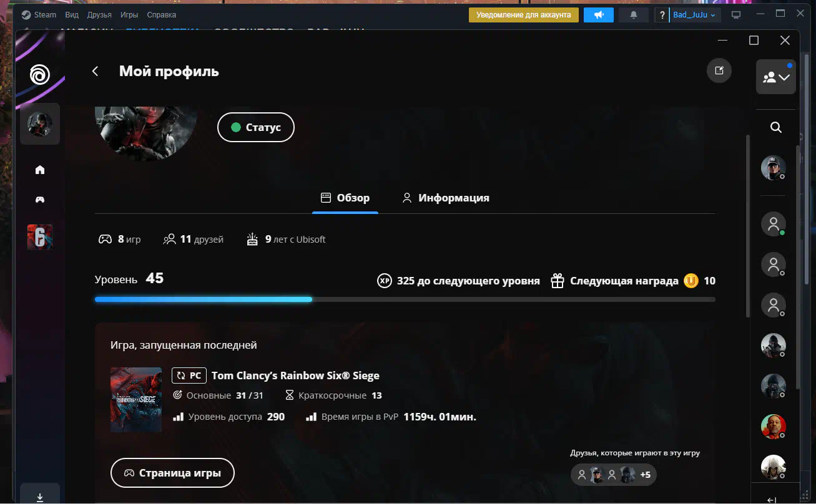Open the Rainbow Six Siege cover thumbnail
Image resolution: width=816 pixels, height=504 pixels.
(x=136, y=399)
